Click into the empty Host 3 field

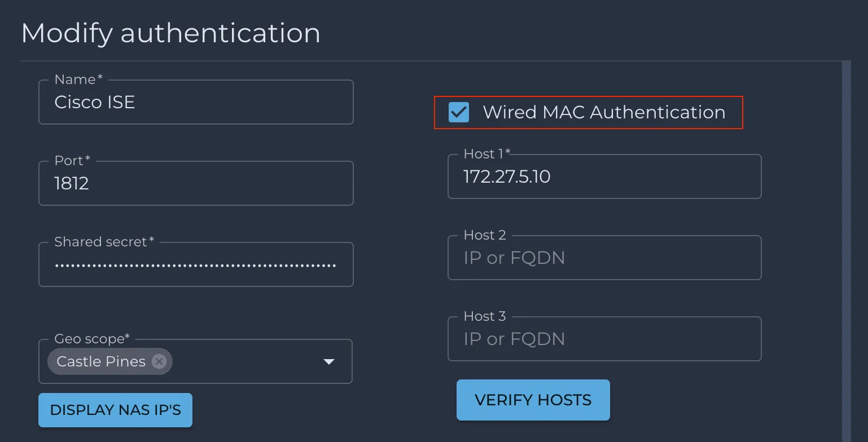pyautogui.click(x=604, y=339)
